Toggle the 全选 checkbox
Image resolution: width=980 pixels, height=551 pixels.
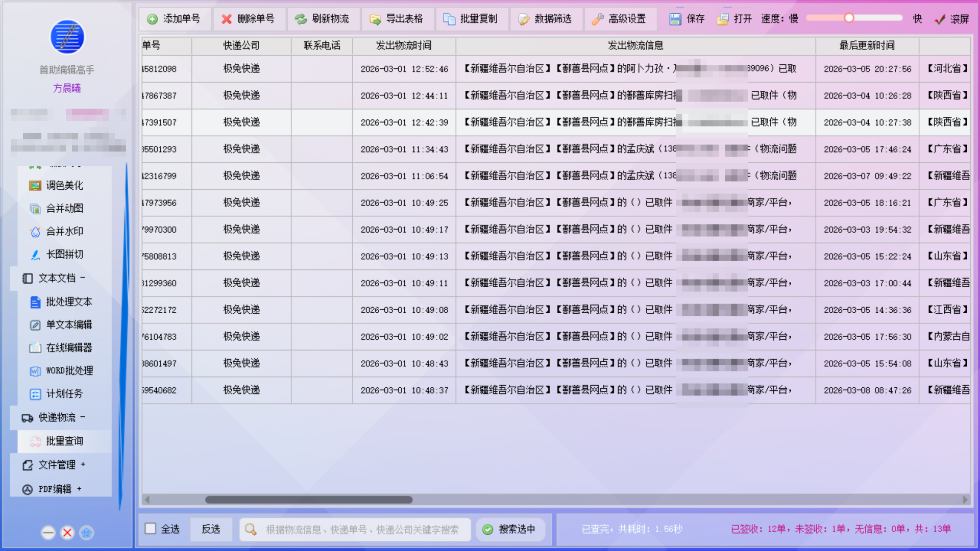click(x=151, y=529)
